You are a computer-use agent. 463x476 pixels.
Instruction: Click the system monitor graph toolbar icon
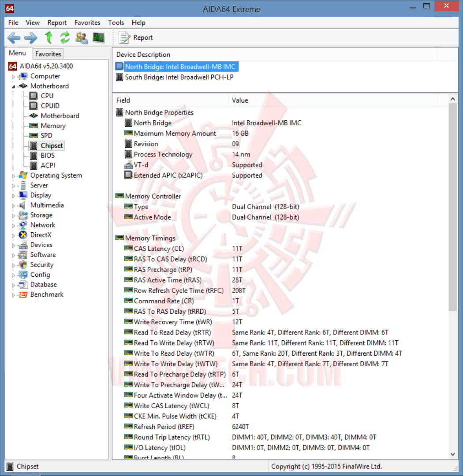coord(98,37)
